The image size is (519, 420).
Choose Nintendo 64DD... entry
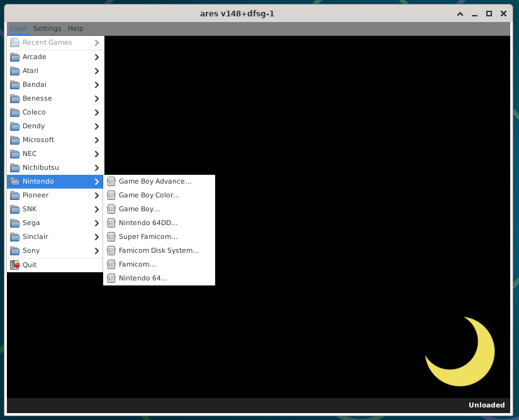tap(159, 223)
